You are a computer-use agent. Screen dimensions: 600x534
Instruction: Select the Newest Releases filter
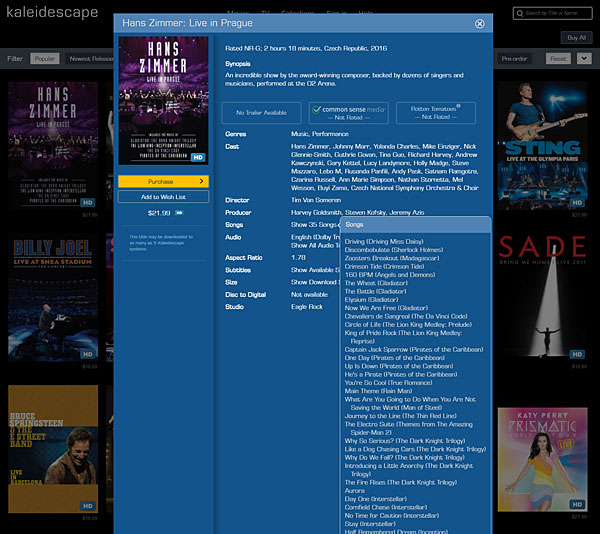(x=91, y=59)
